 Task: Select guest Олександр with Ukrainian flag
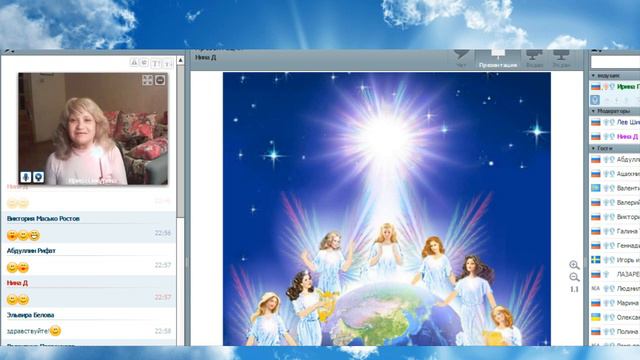(615, 317)
